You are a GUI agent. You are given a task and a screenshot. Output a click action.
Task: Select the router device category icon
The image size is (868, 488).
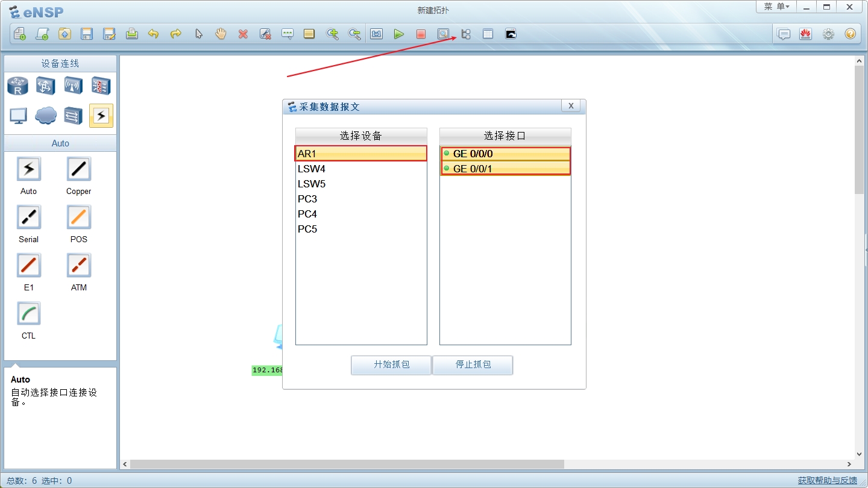coord(17,86)
